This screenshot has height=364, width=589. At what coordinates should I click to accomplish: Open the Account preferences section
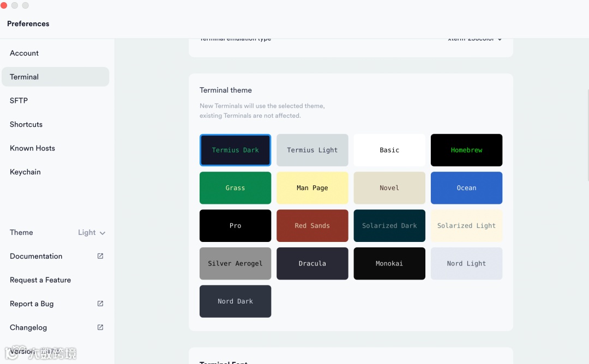coord(55,53)
